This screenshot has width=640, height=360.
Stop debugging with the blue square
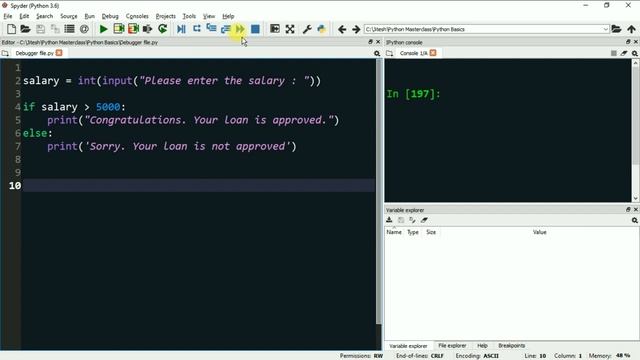coord(255,29)
